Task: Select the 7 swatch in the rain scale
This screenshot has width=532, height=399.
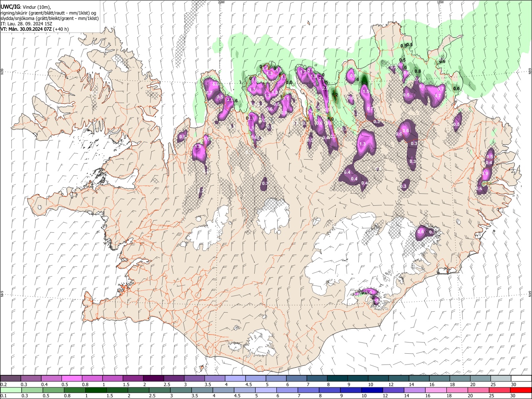Action: 308,390
